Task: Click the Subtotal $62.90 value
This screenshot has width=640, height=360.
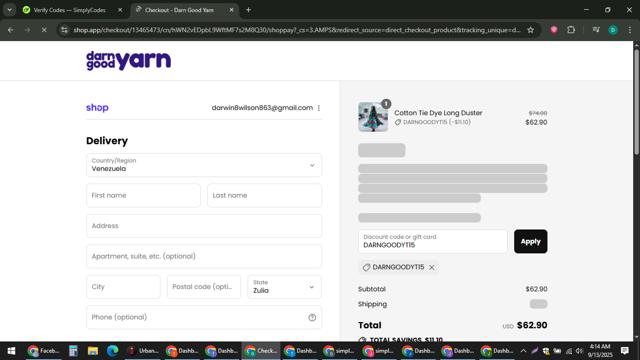Action: (536, 289)
